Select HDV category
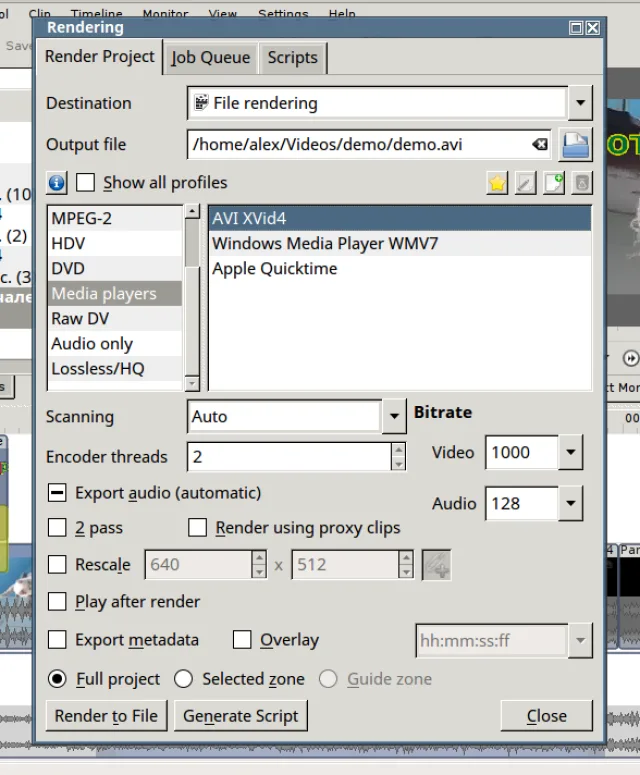Viewport: 640px width, 775px height. 115,244
